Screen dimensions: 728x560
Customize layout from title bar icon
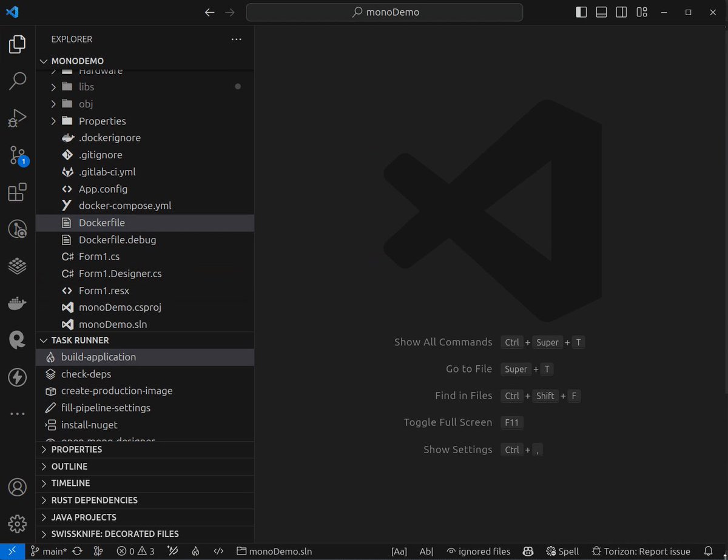(x=642, y=12)
